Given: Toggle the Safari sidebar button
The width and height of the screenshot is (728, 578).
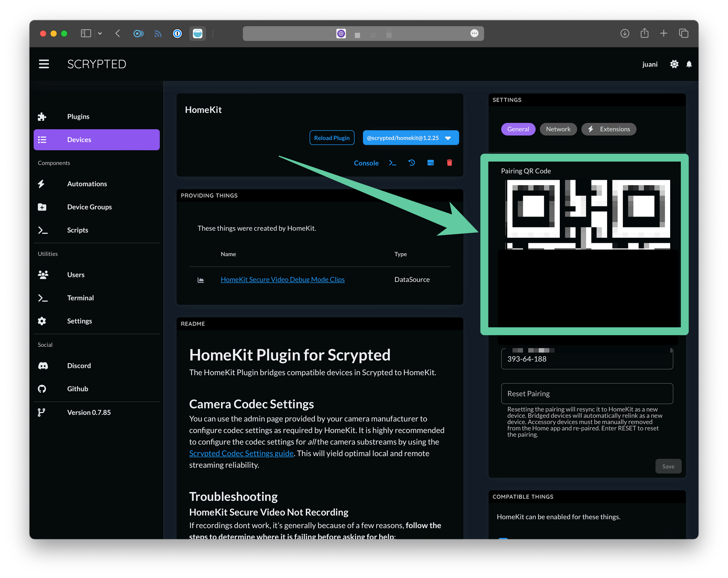Looking at the screenshot, I should (x=86, y=33).
